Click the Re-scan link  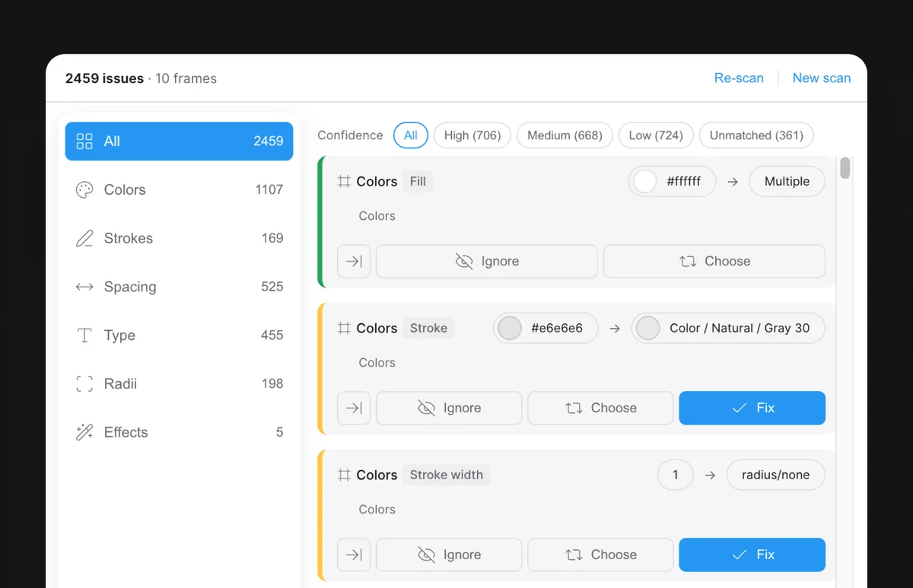(x=738, y=78)
